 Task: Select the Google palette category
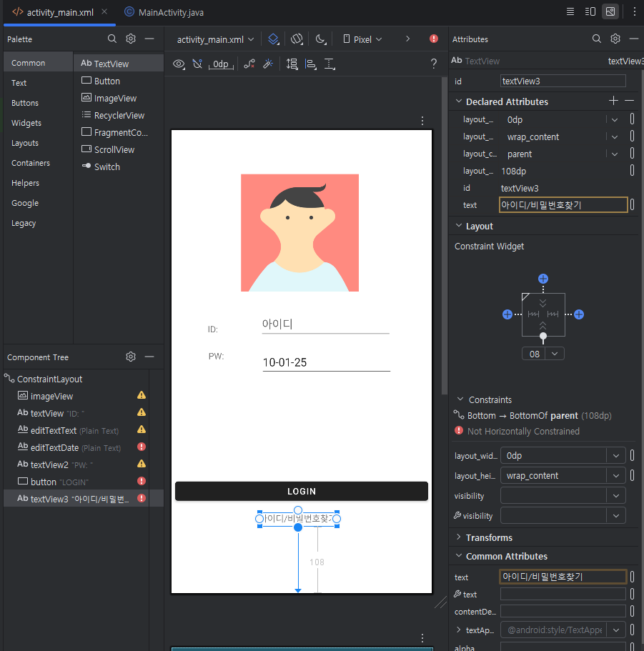tap(38, 203)
